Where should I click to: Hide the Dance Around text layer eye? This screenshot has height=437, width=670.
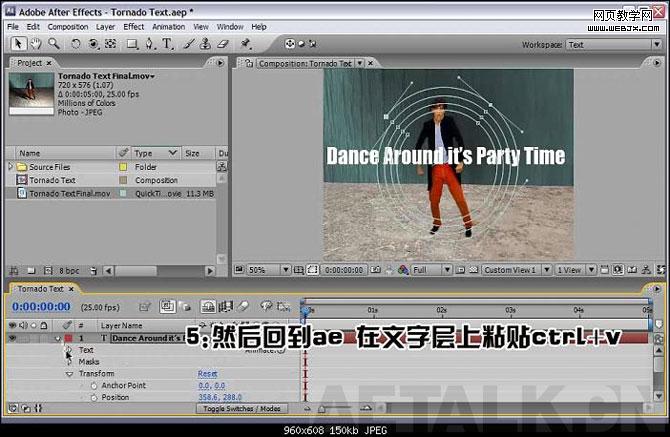pos(12,338)
